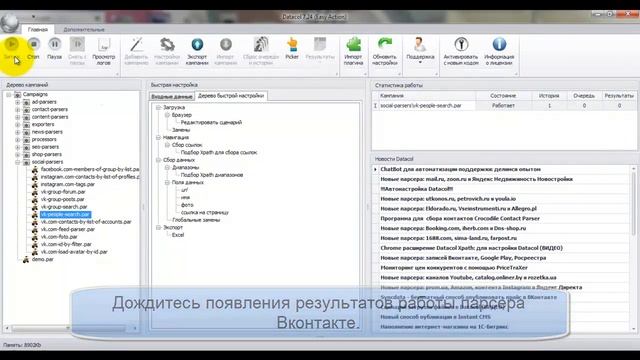Open Результаты toolbar icon

point(320,44)
